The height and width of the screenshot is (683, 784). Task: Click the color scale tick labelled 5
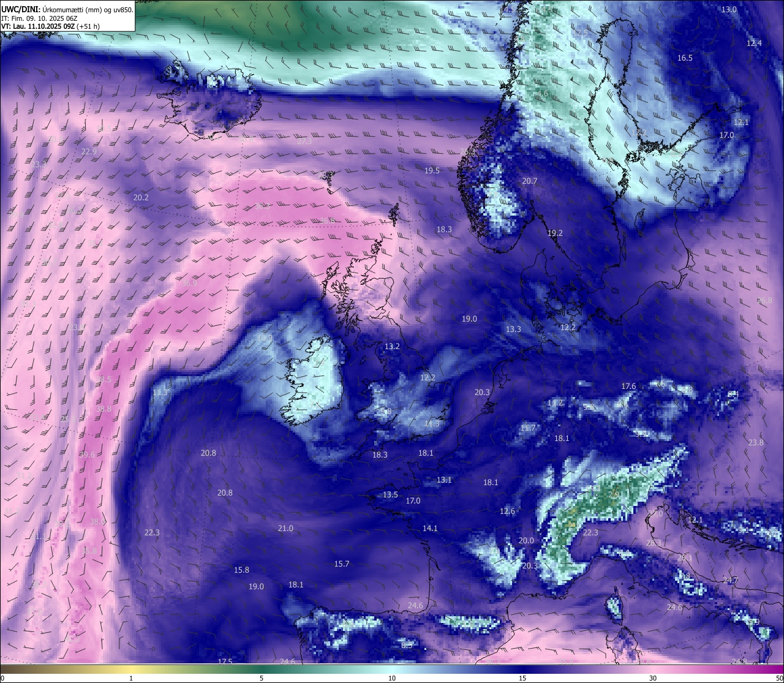(x=262, y=677)
